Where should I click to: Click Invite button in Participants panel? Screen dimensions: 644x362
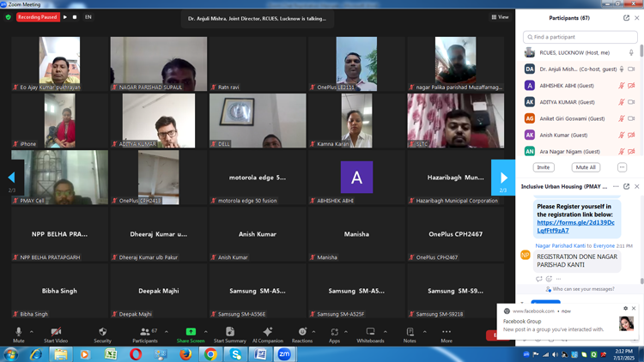pos(544,167)
